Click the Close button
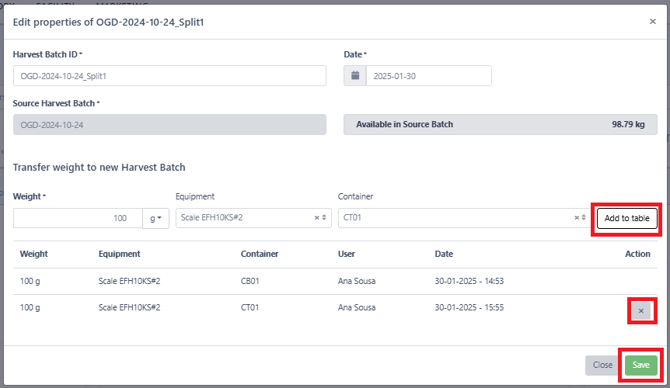 [x=602, y=365]
